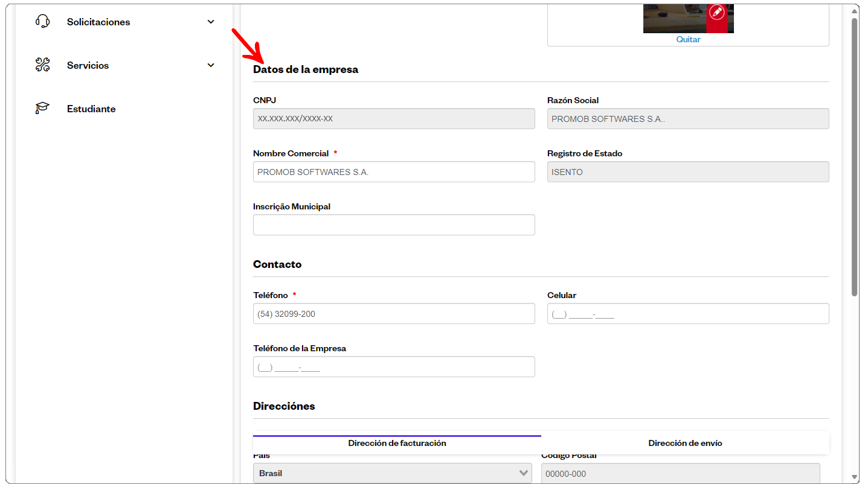Switch to Dirección de facturación tab
Image resolution: width=868 pixels, height=484 pixels.
(397, 443)
